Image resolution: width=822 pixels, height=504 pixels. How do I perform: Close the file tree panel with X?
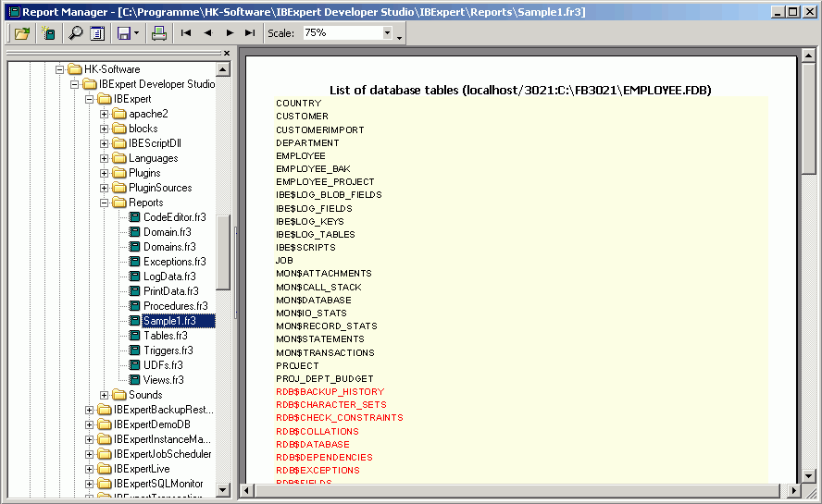click(x=227, y=53)
